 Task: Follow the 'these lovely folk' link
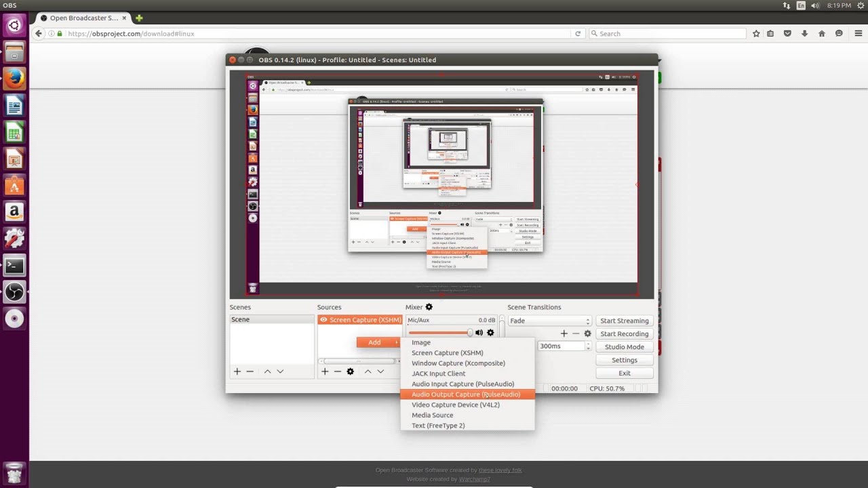click(x=500, y=470)
